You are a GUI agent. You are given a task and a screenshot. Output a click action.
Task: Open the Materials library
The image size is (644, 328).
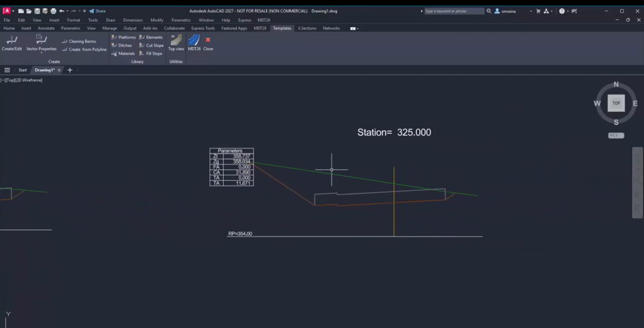pos(123,54)
